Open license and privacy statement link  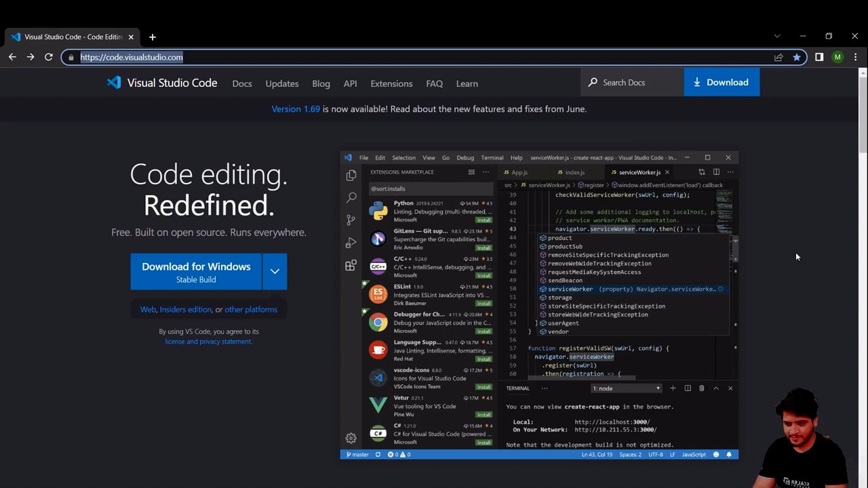[x=208, y=342]
